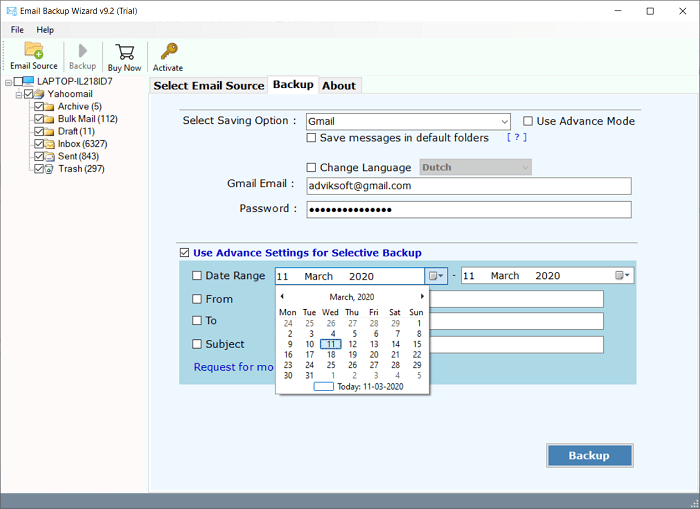700x509 pixels.
Task: Click the Trash folder icon
Action: coord(49,169)
